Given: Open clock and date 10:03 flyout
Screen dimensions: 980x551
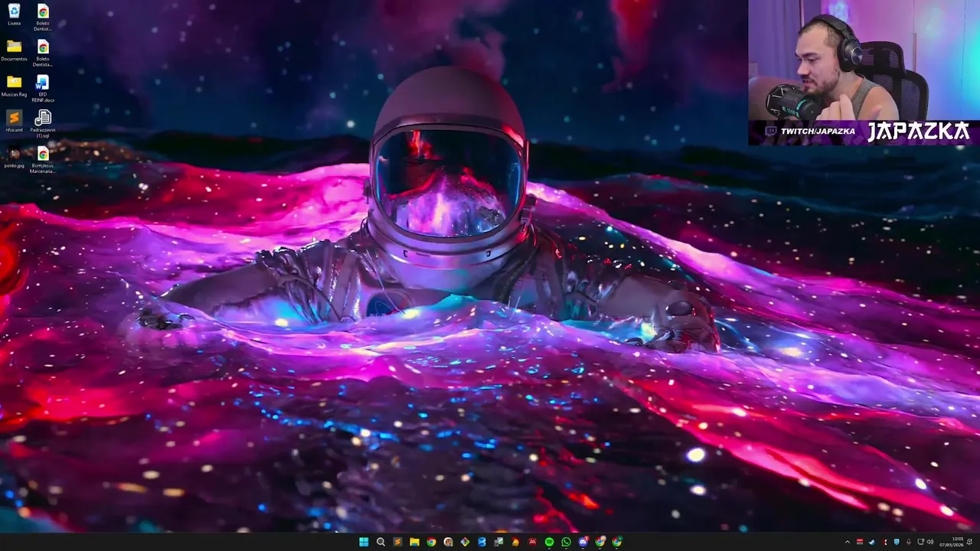Looking at the screenshot, I should (952, 542).
